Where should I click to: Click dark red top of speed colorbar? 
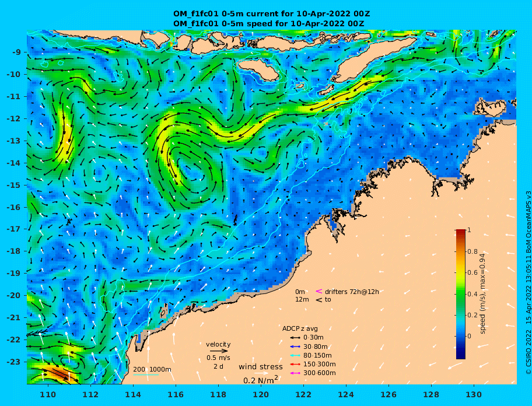pos(461,233)
